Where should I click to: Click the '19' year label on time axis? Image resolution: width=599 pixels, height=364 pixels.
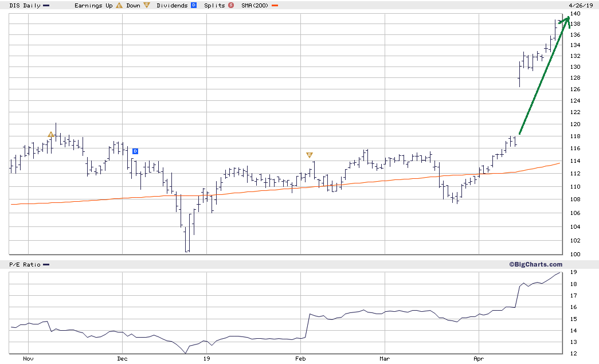pyautogui.click(x=207, y=358)
